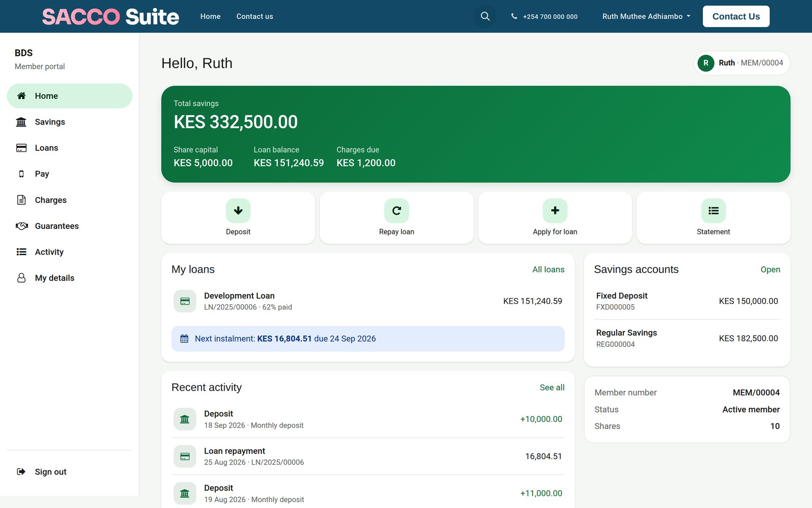Open Contact us in the top navigation
Image resolution: width=812 pixels, height=508 pixels.
click(x=255, y=16)
